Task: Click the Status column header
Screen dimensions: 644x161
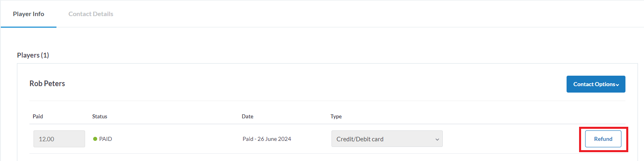Action: (x=100, y=116)
